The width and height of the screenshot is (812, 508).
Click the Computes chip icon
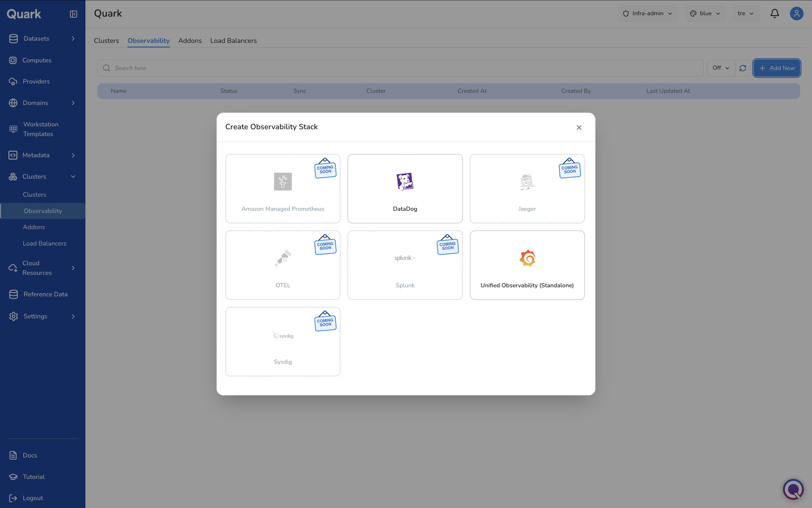click(x=13, y=60)
